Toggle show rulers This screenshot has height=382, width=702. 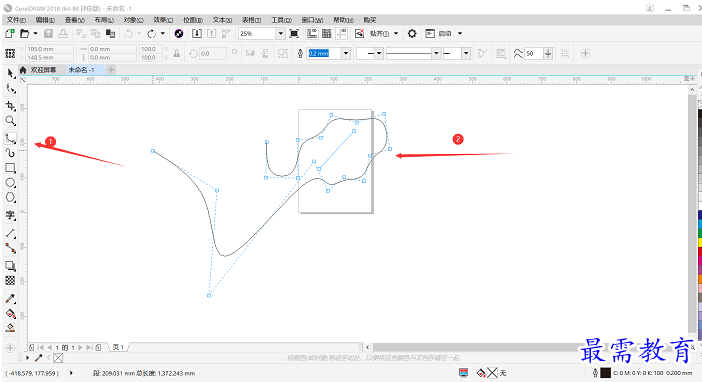312,34
